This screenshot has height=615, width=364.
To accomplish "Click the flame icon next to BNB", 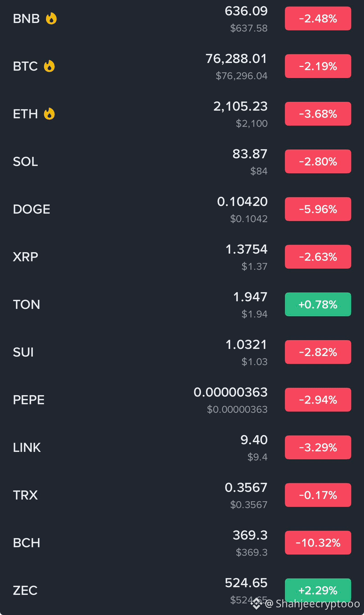I will pos(51,18).
